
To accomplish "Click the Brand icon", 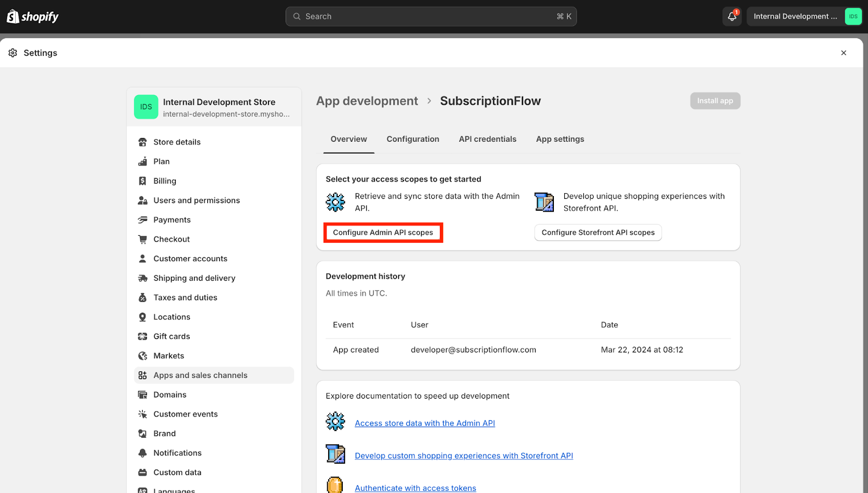I will (x=143, y=433).
